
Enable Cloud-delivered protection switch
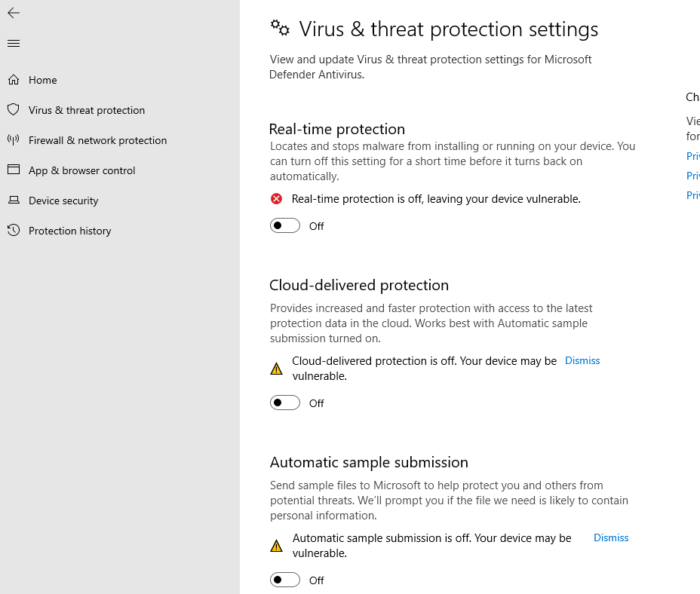click(285, 403)
